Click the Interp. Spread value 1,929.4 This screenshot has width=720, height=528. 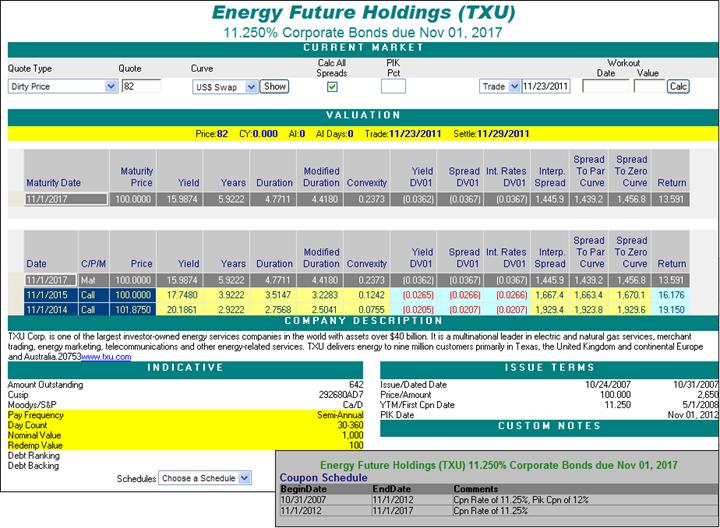pos(549,309)
